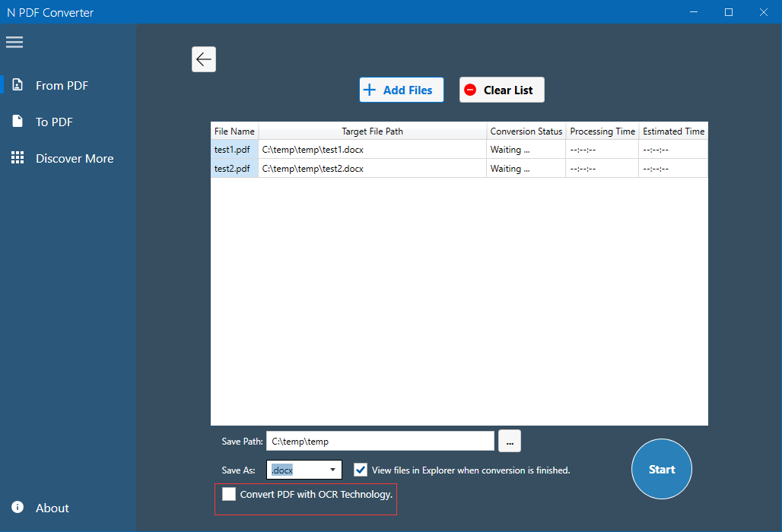
Task: Sort by Conversion Status column header
Action: pos(526,131)
